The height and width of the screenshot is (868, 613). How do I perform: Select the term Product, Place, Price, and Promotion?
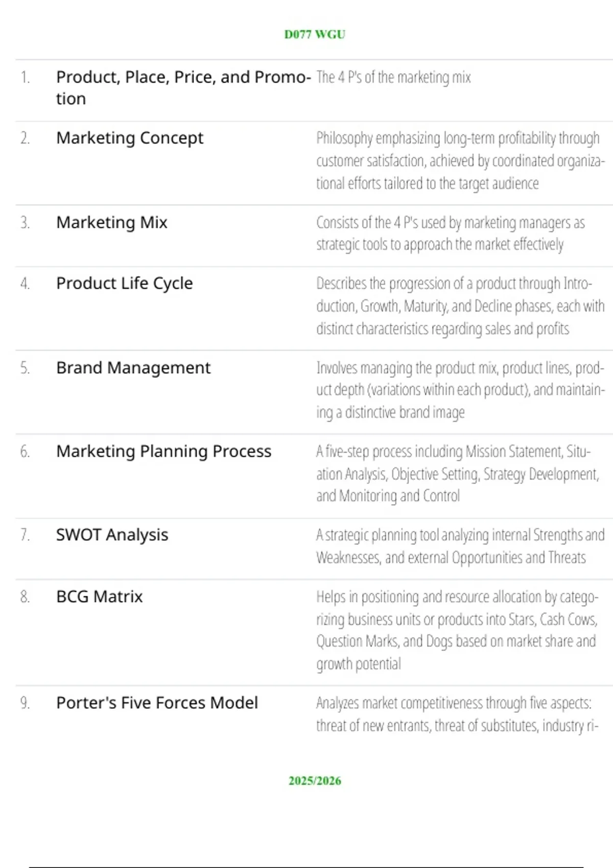(x=183, y=88)
